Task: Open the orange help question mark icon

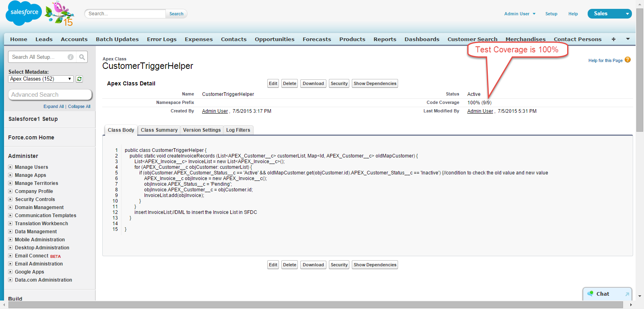Action: pos(627,60)
